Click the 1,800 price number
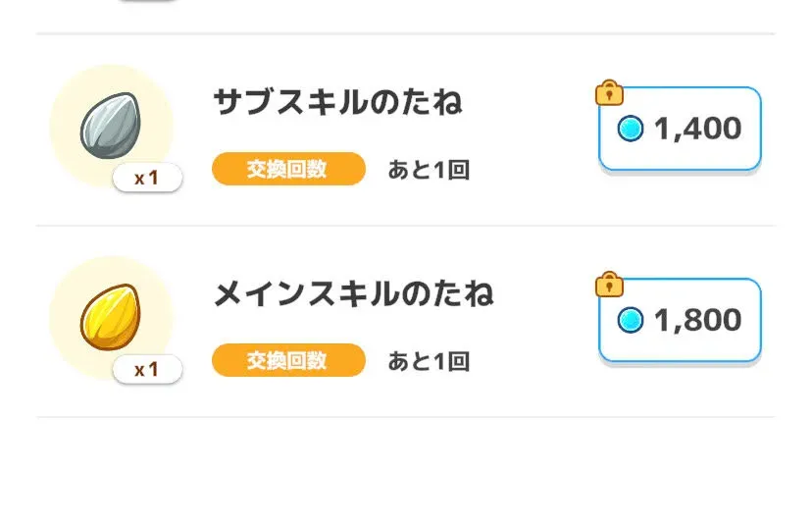This screenshot has width=812, height=524. point(697,320)
